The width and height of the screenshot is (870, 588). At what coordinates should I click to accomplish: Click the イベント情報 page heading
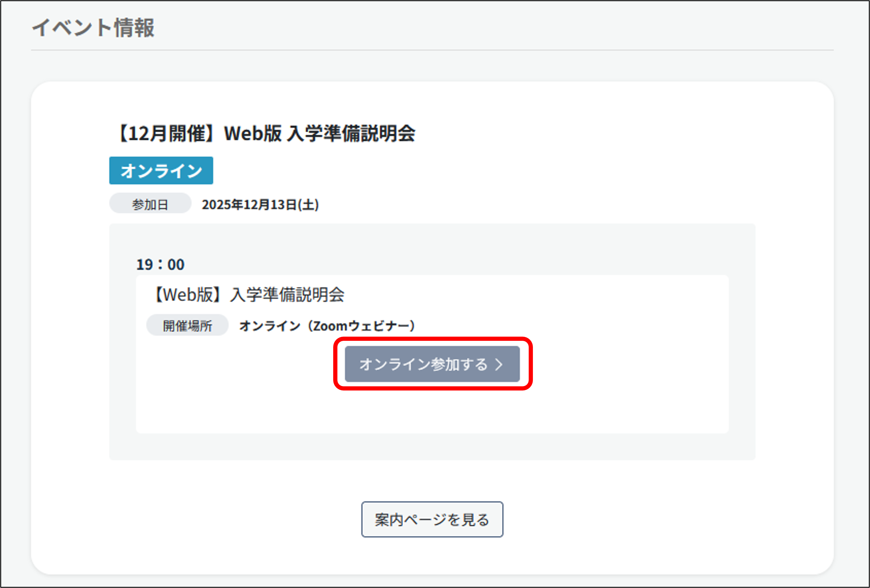click(93, 28)
